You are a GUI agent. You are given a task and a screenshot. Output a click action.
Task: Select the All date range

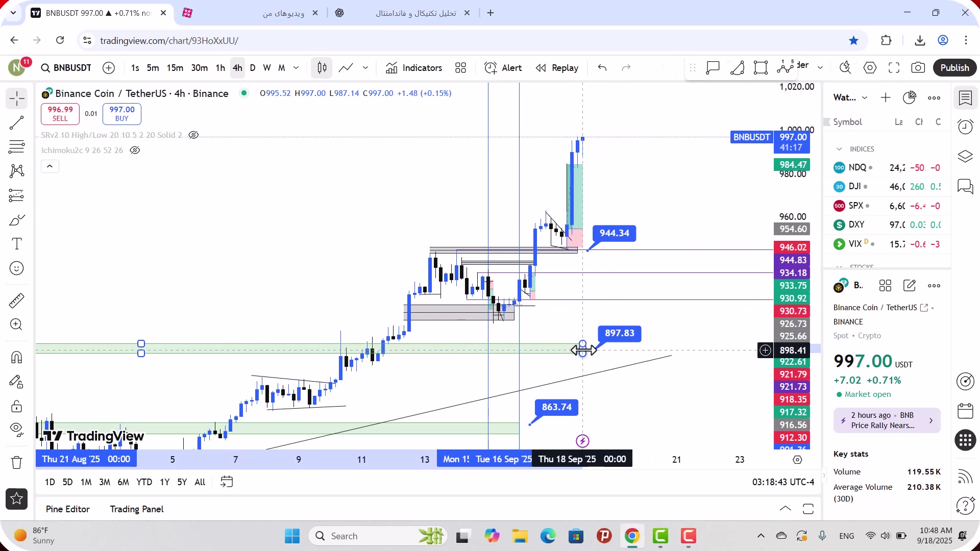click(200, 482)
